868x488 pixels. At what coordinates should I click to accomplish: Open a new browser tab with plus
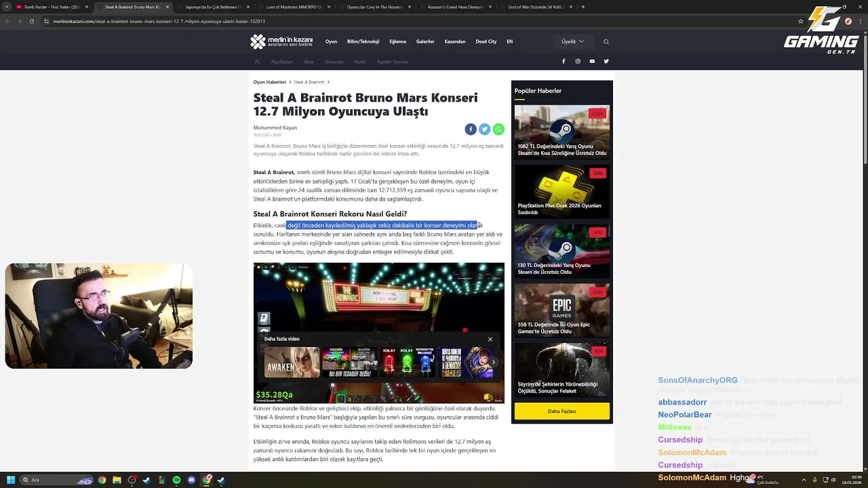pyautogui.click(x=583, y=7)
